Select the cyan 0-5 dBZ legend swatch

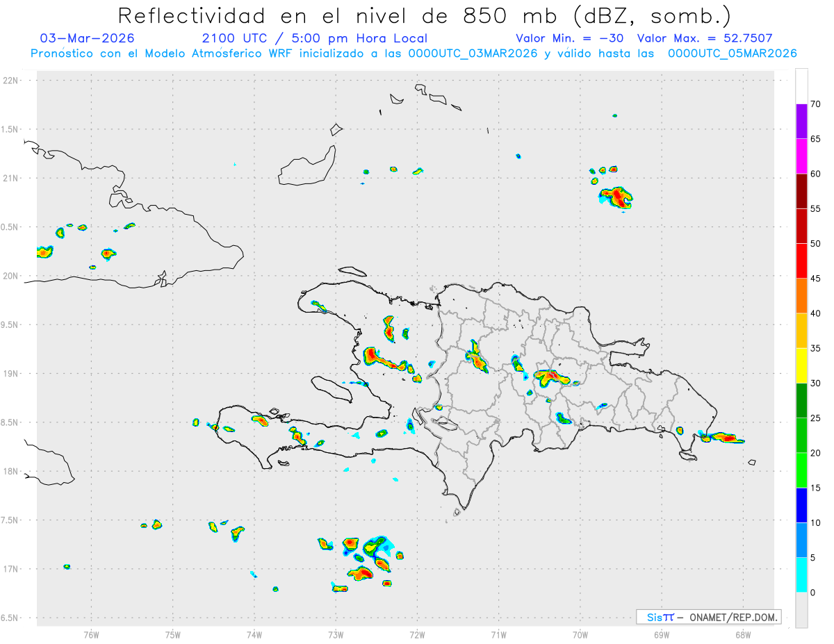click(x=801, y=575)
